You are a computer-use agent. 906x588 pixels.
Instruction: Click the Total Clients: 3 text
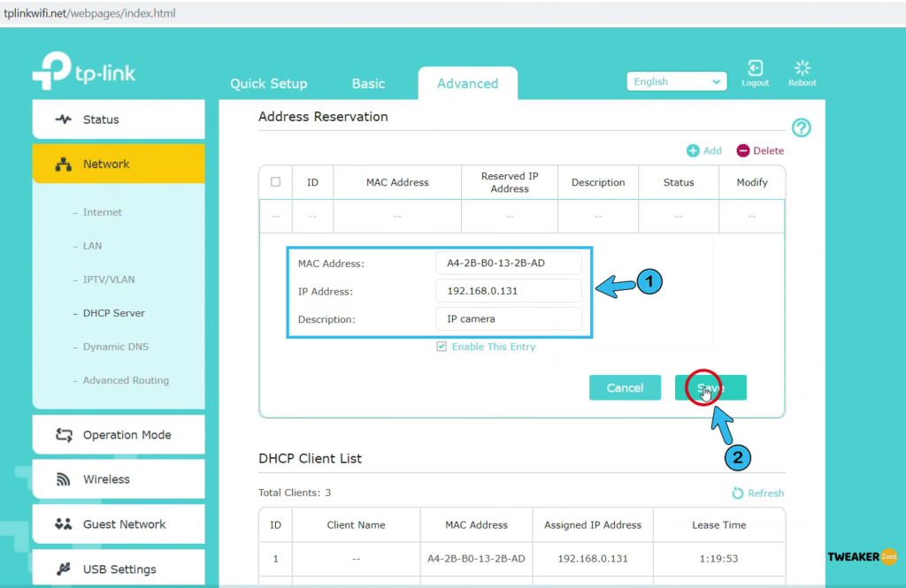(x=295, y=493)
